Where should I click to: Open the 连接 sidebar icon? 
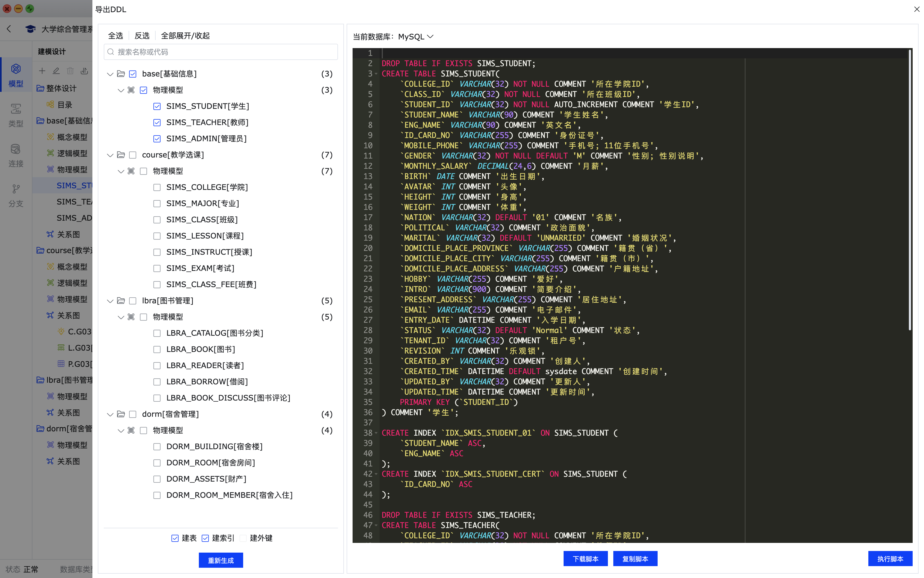tap(16, 155)
